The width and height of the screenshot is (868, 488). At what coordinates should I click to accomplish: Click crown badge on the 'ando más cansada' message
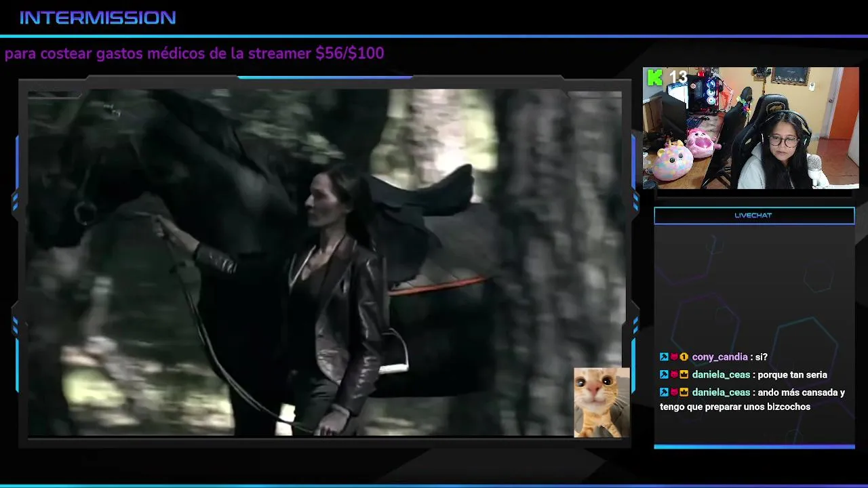point(684,392)
